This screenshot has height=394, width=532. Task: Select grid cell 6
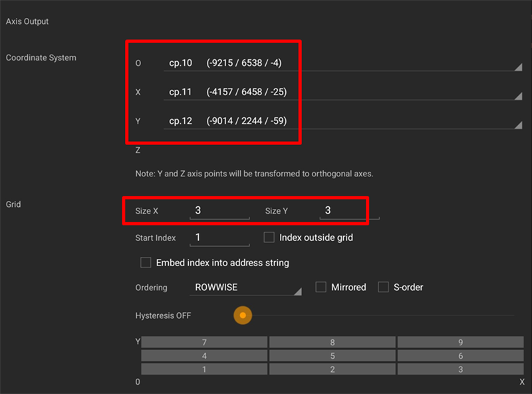(x=460, y=356)
